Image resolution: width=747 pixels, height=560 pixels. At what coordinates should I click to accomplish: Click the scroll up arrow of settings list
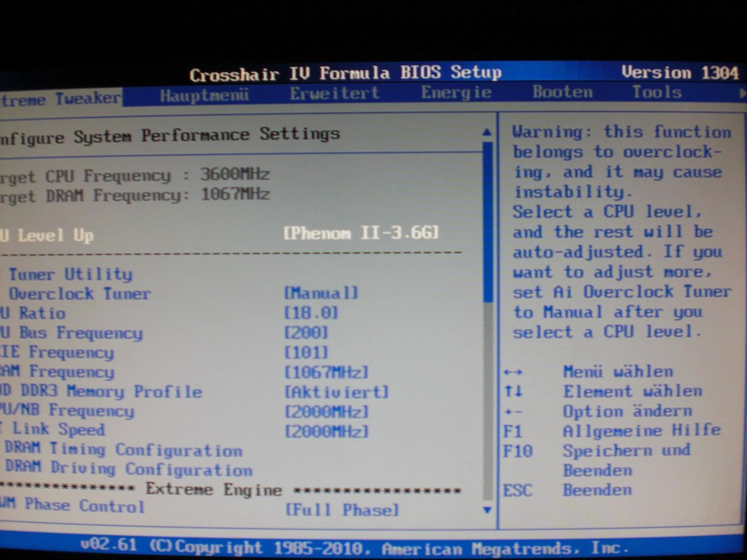coord(487,132)
